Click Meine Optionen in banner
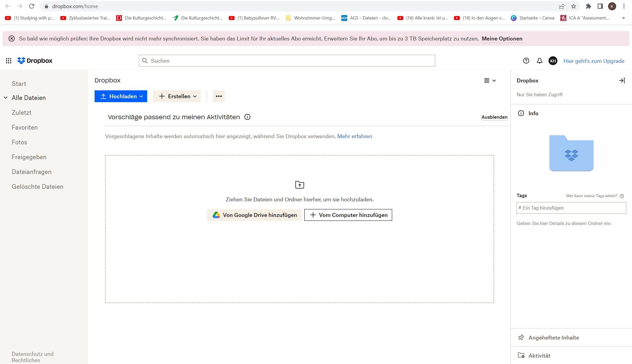Screen dimensions: 632x364 click(502, 39)
